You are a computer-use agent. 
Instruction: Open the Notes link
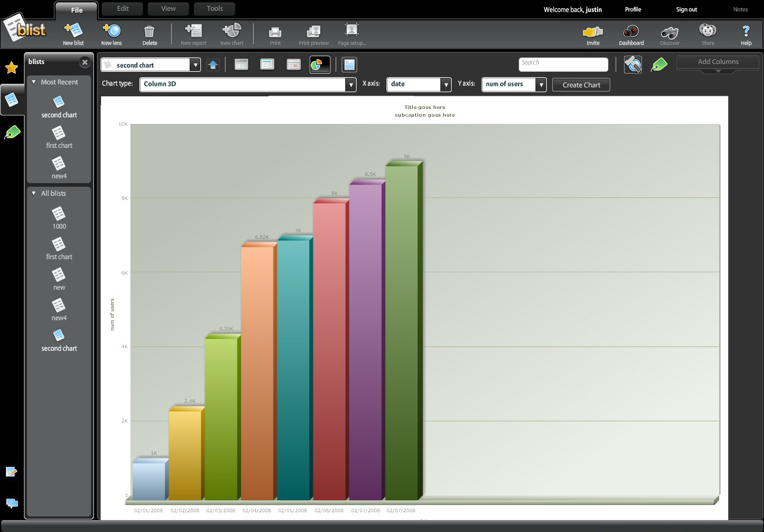tap(741, 10)
